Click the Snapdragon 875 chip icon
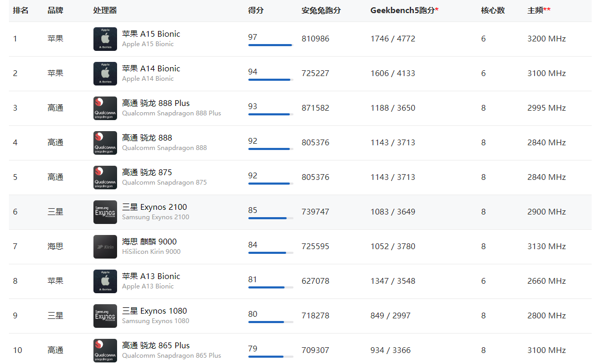This screenshot has width=599, height=364. [105, 177]
